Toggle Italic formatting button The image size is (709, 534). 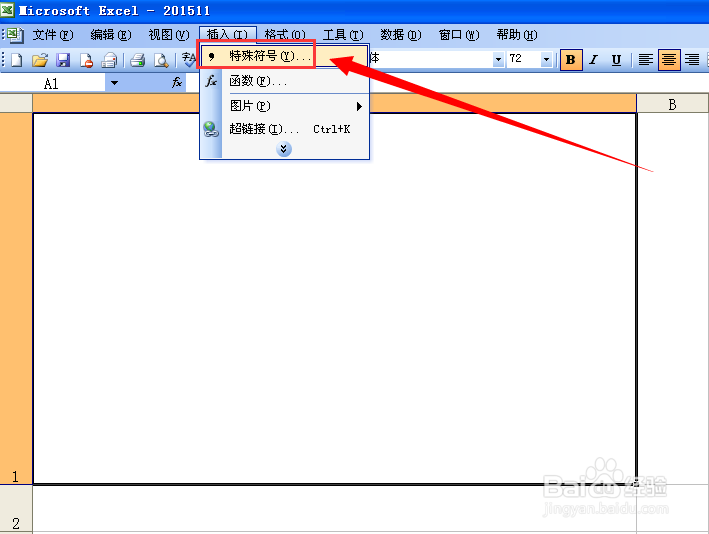point(593,60)
